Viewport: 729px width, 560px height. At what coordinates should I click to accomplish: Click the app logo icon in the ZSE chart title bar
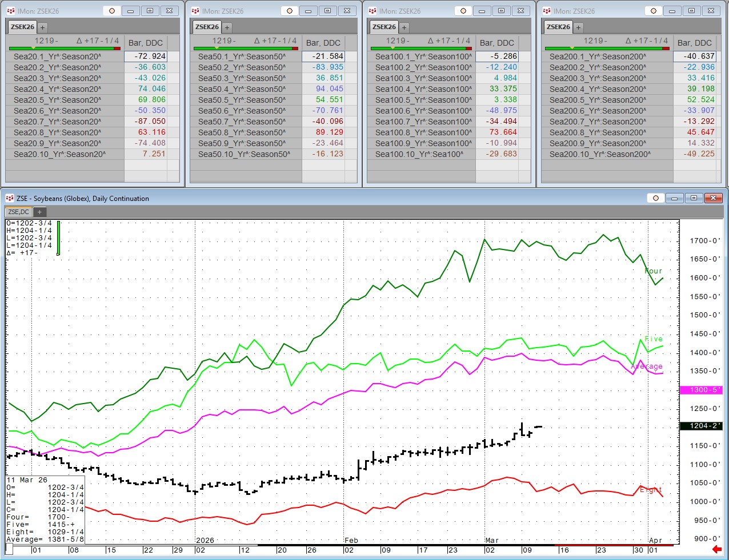click(9, 198)
